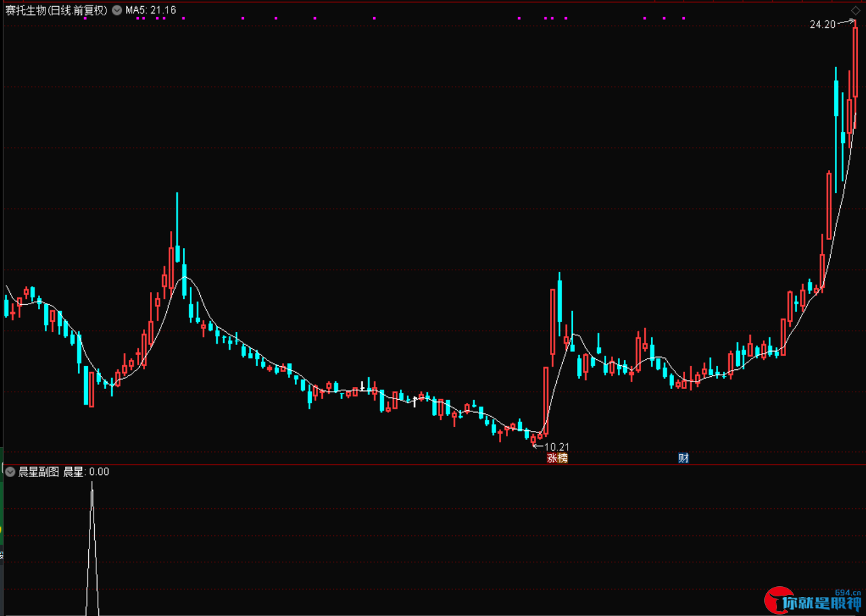Image resolution: width=866 pixels, height=616 pixels.
Task: Click the 24.20 high price label
Action: [x=822, y=24]
